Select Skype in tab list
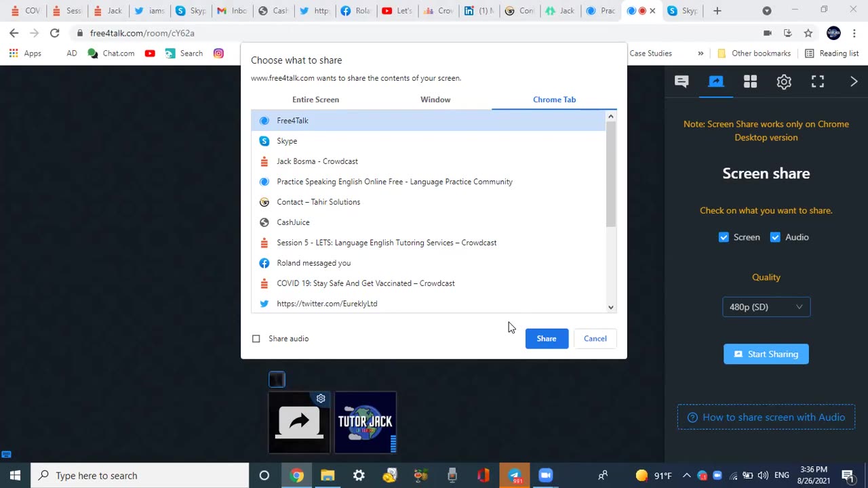 (x=428, y=141)
